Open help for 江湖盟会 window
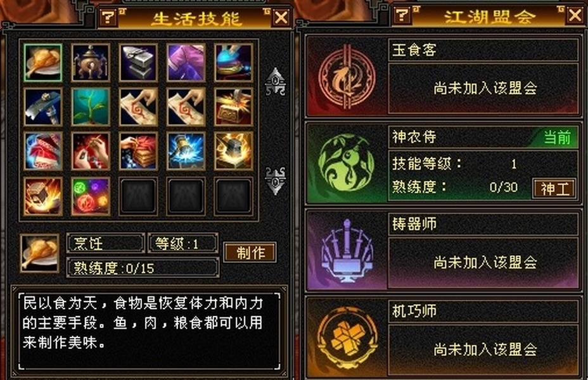This screenshot has height=380, width=588. pos(402,15)
